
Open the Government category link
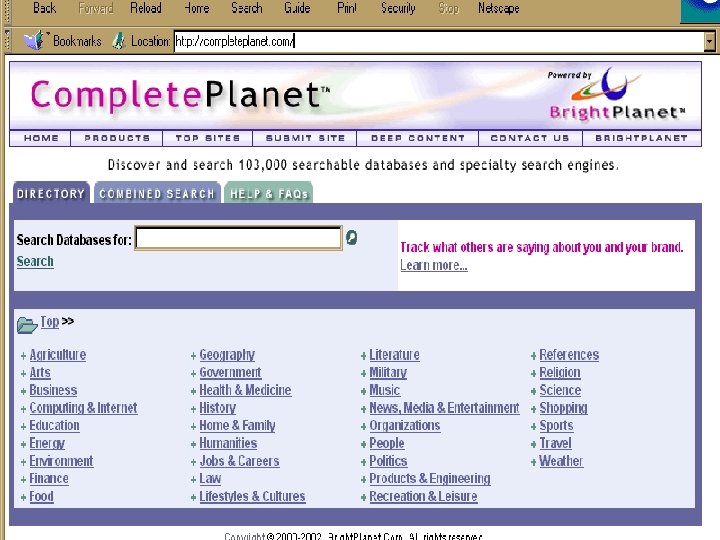(x=230, y=373)
